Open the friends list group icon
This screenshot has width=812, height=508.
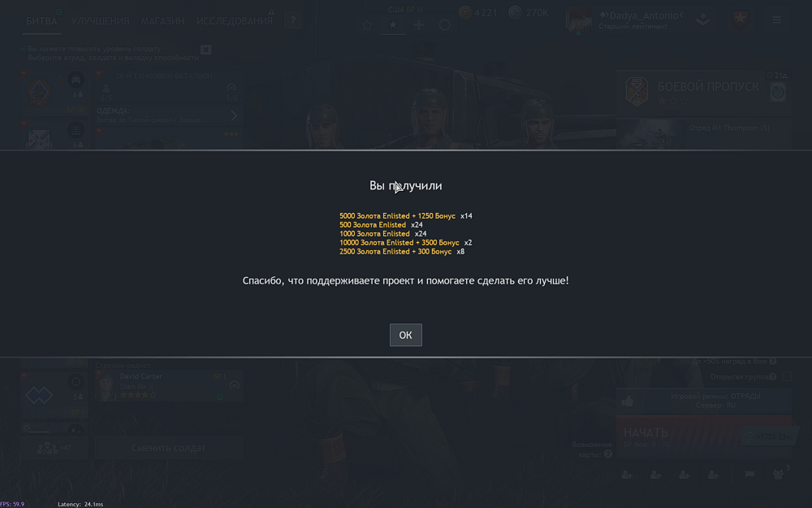click(778, 475)
